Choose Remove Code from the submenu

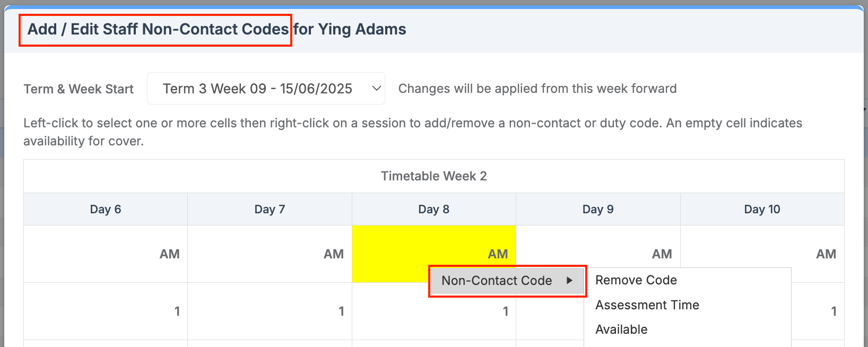pyautogui.click(x=636, y=280)
